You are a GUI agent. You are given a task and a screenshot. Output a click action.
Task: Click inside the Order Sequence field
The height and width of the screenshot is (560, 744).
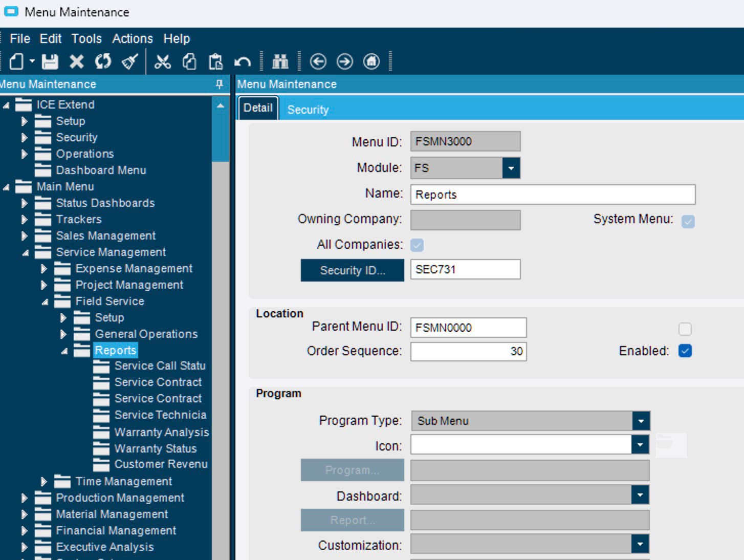coord(468,351)
